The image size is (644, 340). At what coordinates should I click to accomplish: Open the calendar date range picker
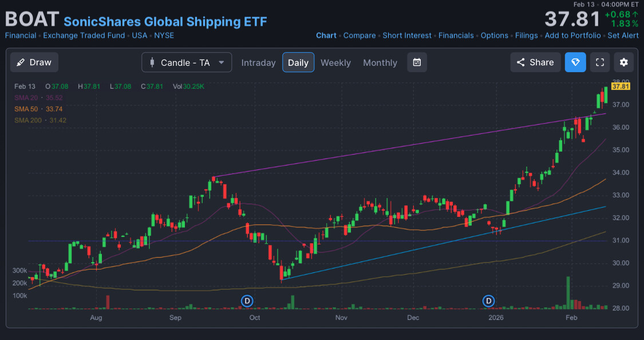[417, 62]
